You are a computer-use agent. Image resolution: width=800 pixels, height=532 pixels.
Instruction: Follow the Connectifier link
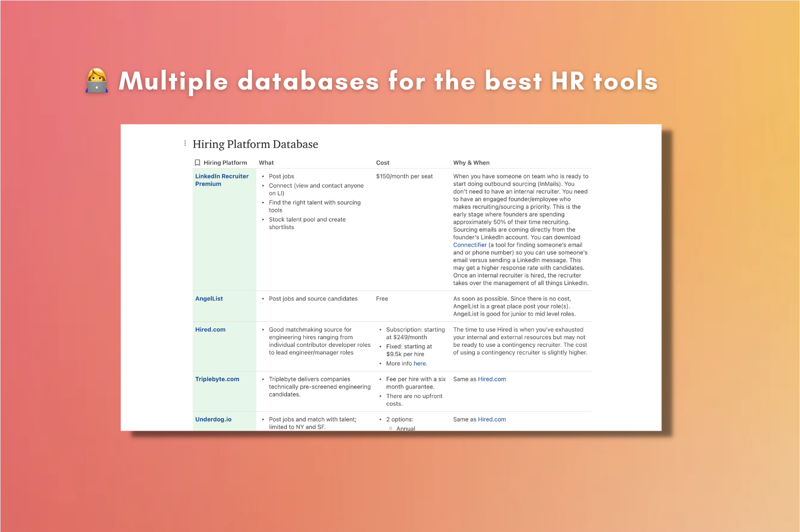pos(470,245)
